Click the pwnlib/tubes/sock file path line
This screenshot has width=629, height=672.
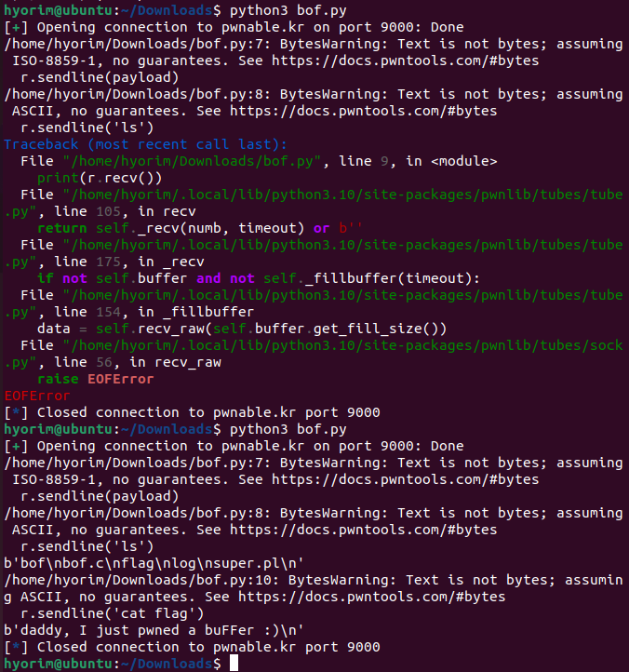[x=321, y=345]
